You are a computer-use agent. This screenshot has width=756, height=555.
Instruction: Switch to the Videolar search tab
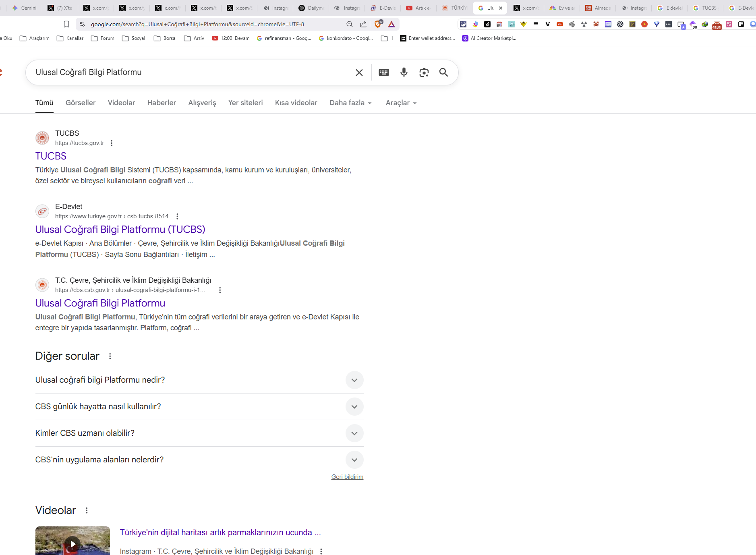coord(121,103)
